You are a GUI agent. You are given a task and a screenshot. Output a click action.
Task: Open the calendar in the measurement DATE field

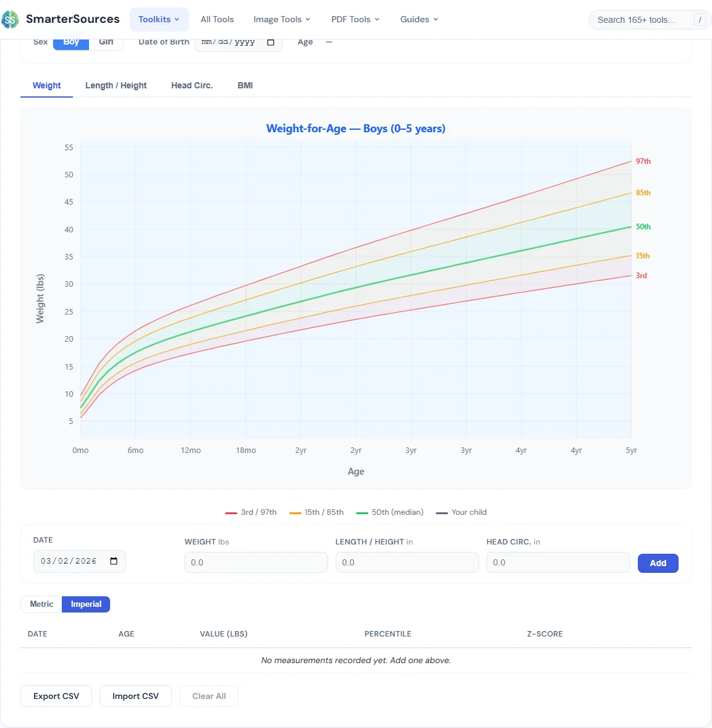pos(114,561)
